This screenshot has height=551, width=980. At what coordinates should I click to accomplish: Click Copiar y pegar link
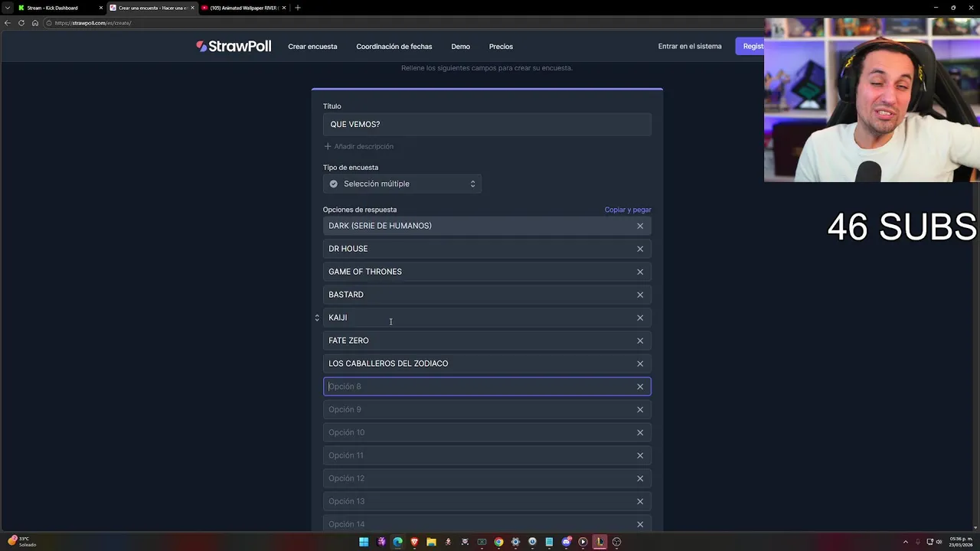click(x=628, y=210)
